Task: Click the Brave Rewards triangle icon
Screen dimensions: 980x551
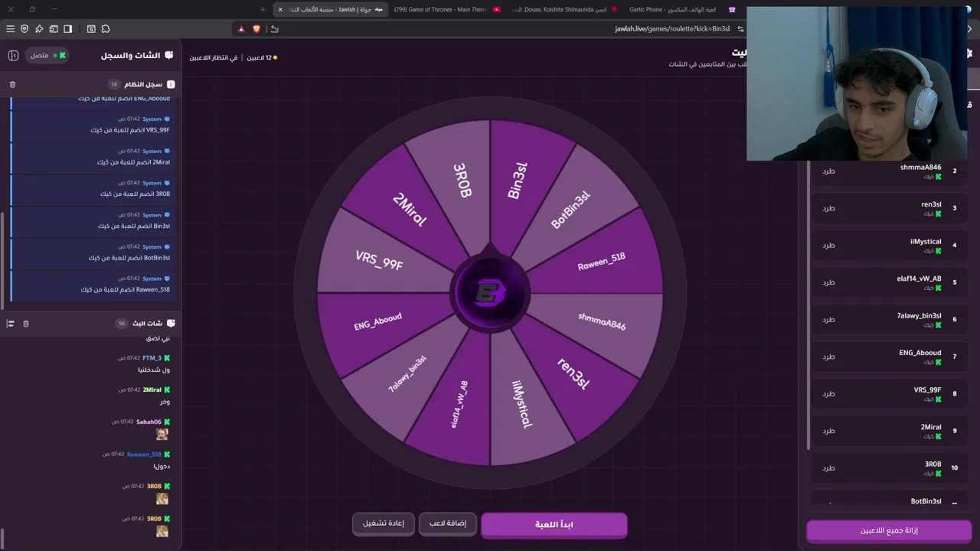Action: [x=240, y=29]
